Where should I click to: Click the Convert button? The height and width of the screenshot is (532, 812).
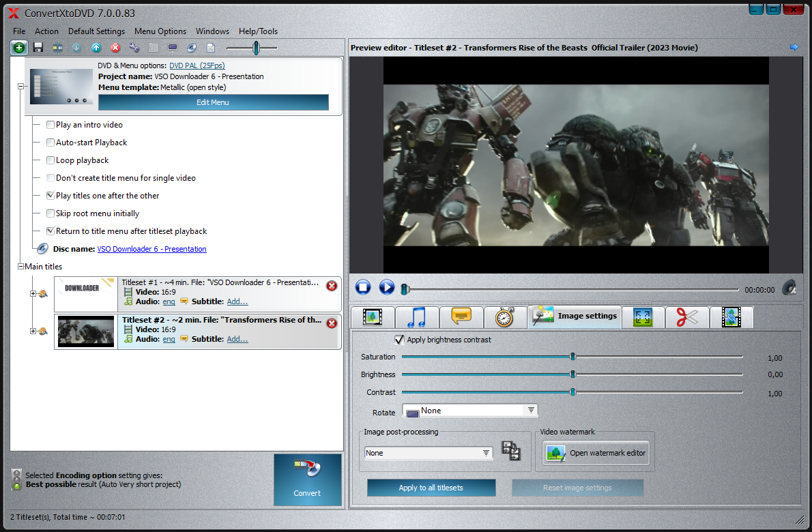(307, 480)
